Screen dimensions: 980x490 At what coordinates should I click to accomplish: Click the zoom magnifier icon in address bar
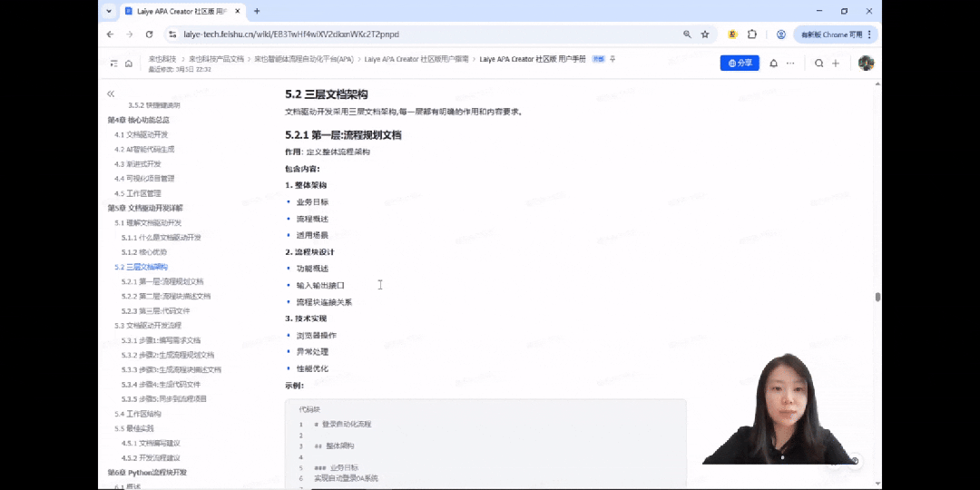[x=687, y=34]
